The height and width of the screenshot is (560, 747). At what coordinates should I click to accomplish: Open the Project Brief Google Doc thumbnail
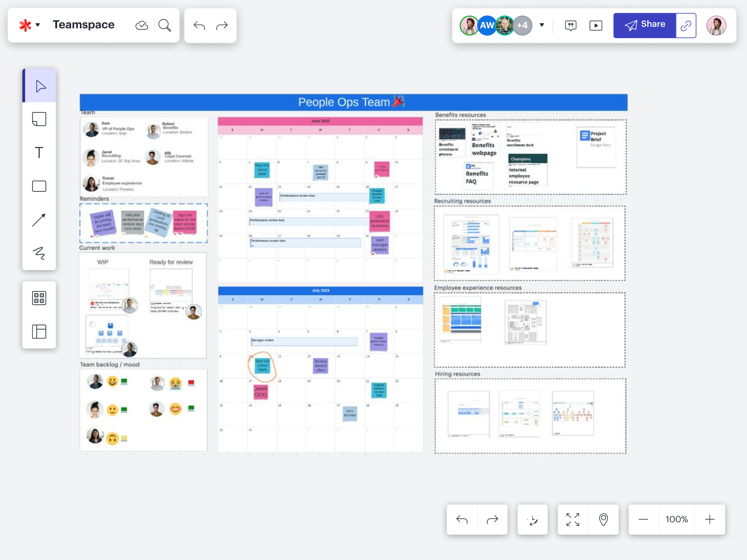[x=596, y=146]
